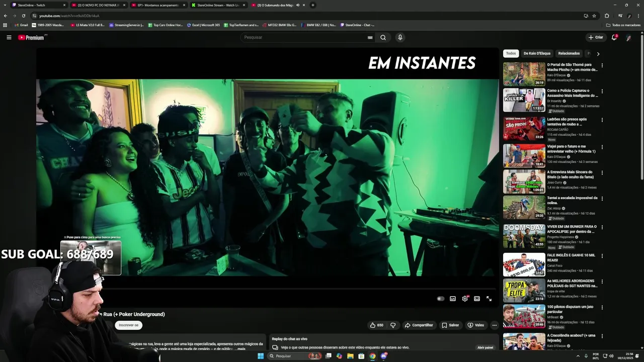Open a new browser tab
Viewport: 644px width, 362px height.
click(313, 5)
